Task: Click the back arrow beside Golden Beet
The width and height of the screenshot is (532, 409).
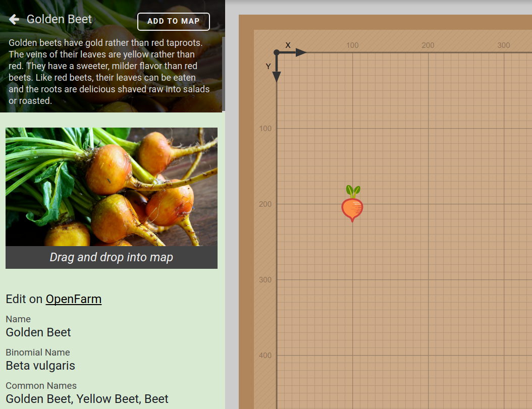Action: click(x=14, y=20)
